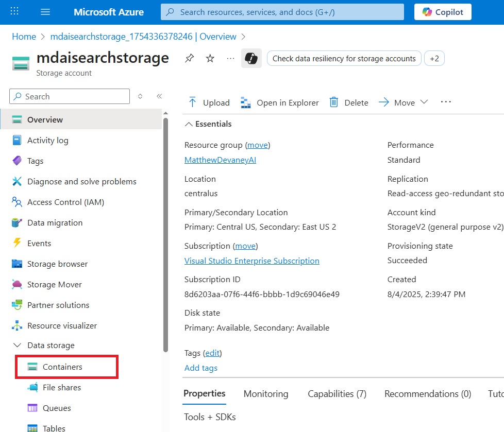Image resolution: width=504 pixels, height=432 pixels.
Task: Collapse the sidebar navigation menu
Action: tap(159, 96)
